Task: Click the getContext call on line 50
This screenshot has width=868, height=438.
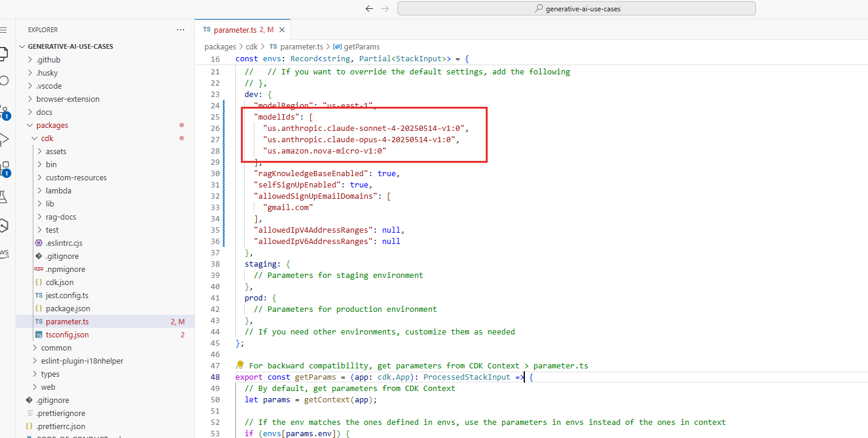Action: [326, 399]
